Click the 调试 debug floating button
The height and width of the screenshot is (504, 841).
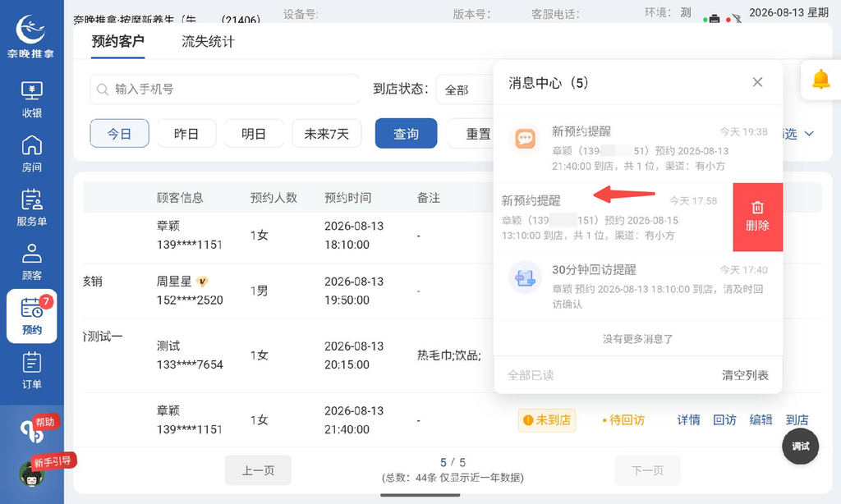(x=800, y=446)
